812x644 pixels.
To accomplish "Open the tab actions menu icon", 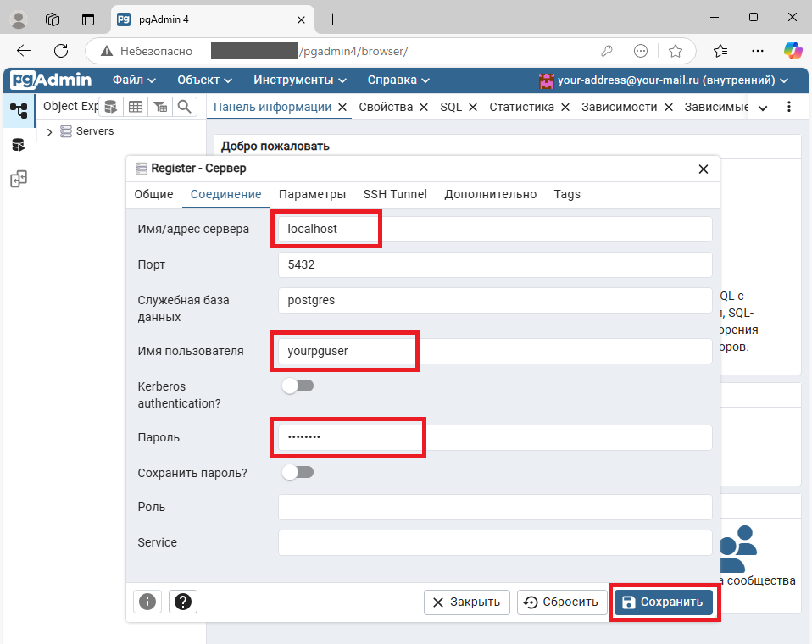I will tap(88, 19).
